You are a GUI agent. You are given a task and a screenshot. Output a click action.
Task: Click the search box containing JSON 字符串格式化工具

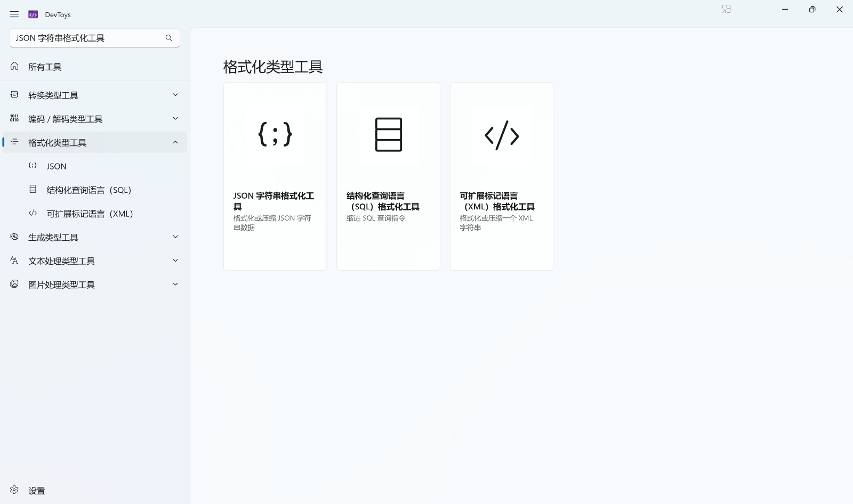95,38
